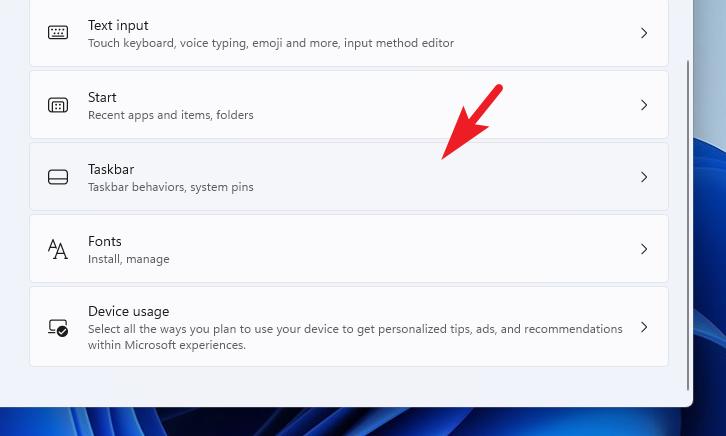Click 'Install, manage' description text

(x=129, y=259)
